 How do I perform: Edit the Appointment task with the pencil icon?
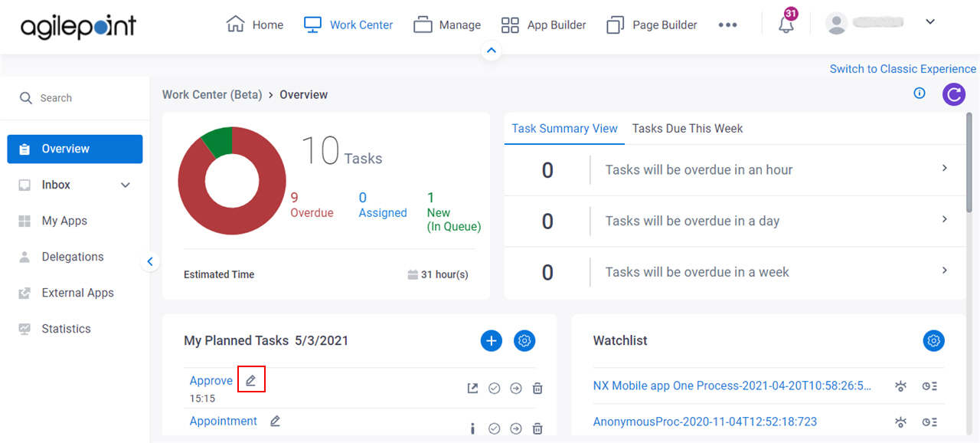[276, 421]
